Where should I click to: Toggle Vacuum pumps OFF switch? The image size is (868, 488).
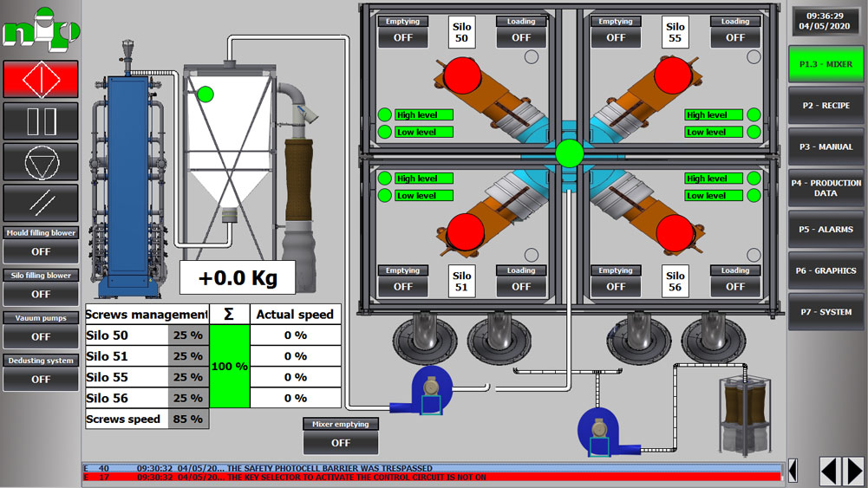41,336
